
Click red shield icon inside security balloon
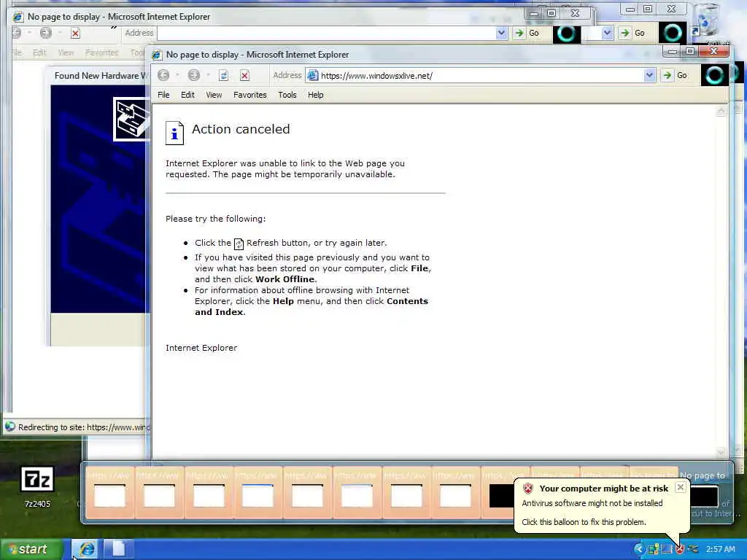coord(528,488)
